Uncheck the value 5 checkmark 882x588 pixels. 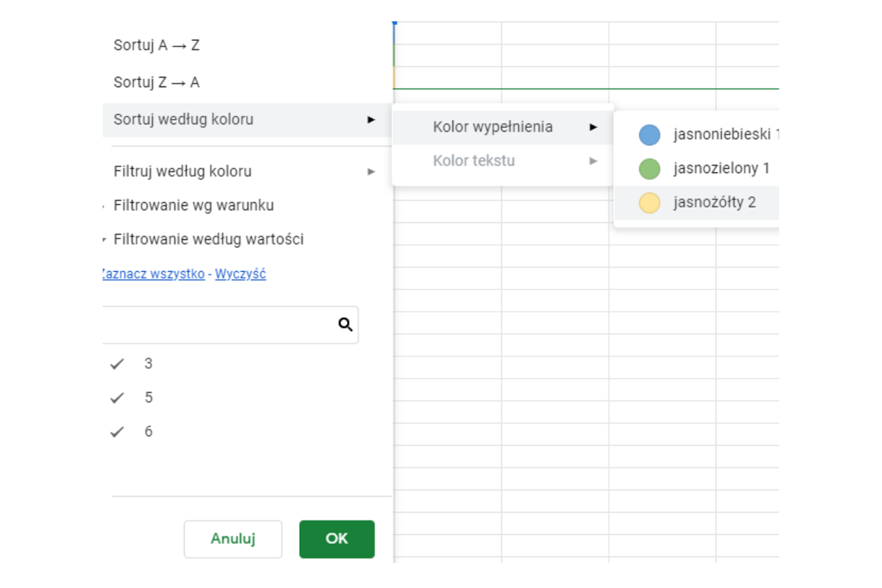(117, 398)
